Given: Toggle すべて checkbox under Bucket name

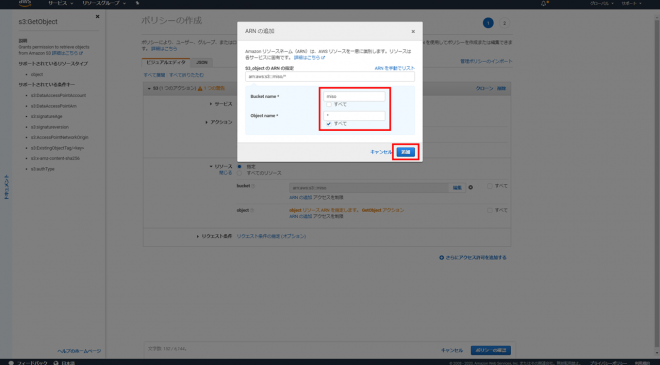Looking at the screenshot, I should click(x=329, y=104).
